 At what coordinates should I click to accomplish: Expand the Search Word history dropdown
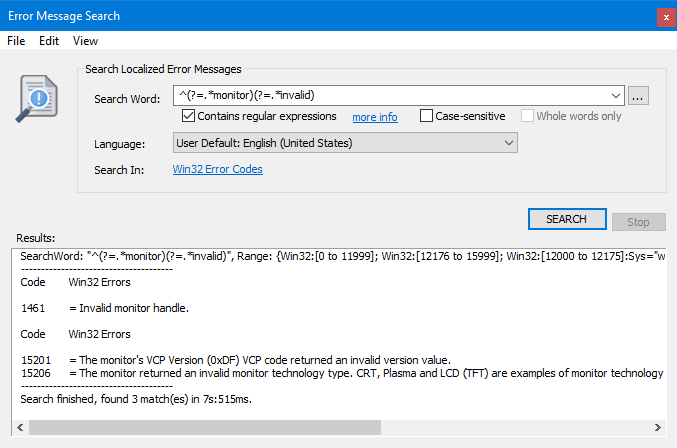point(616,96)
